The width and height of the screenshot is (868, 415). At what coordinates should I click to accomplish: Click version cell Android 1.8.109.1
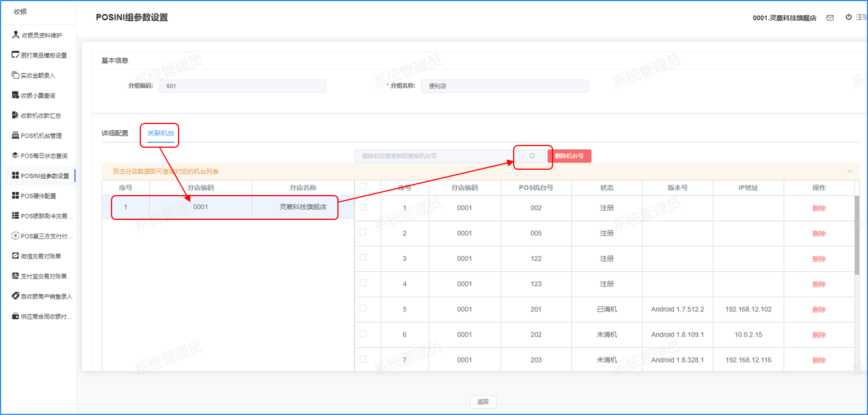pos(678,335)
